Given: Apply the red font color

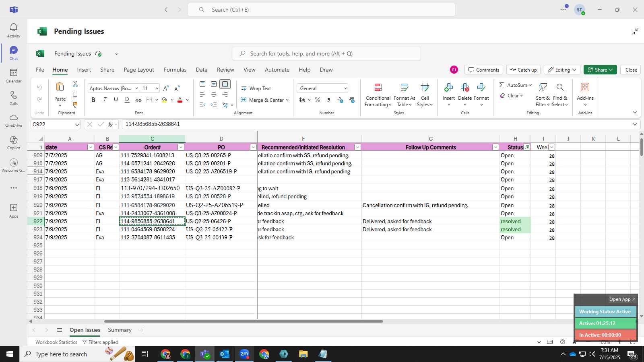Looking at the screenshot, I should click(180, 100).
